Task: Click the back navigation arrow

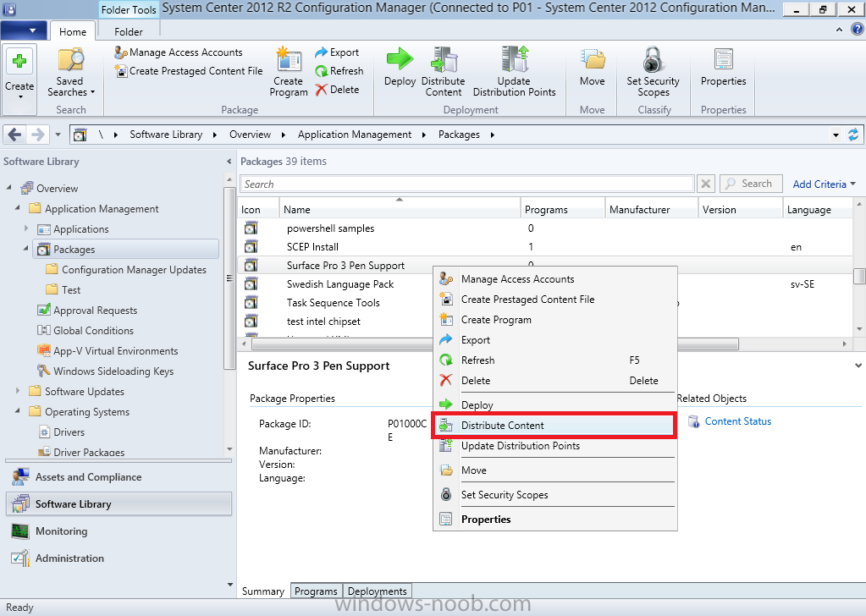Action: point(15,135)
